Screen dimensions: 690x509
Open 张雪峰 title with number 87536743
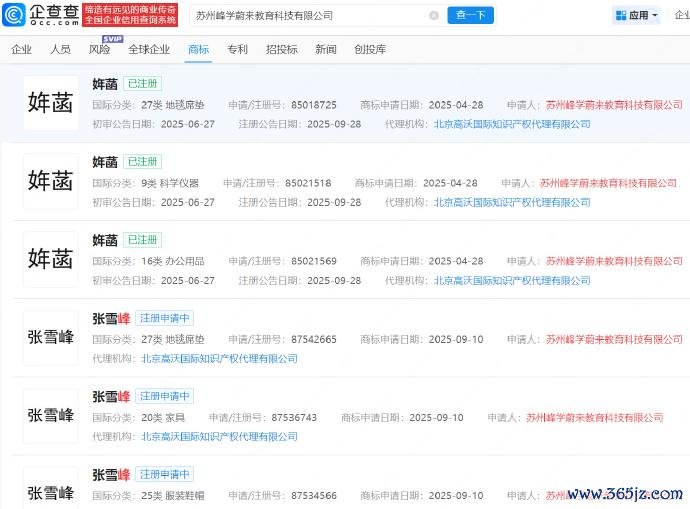111,396
